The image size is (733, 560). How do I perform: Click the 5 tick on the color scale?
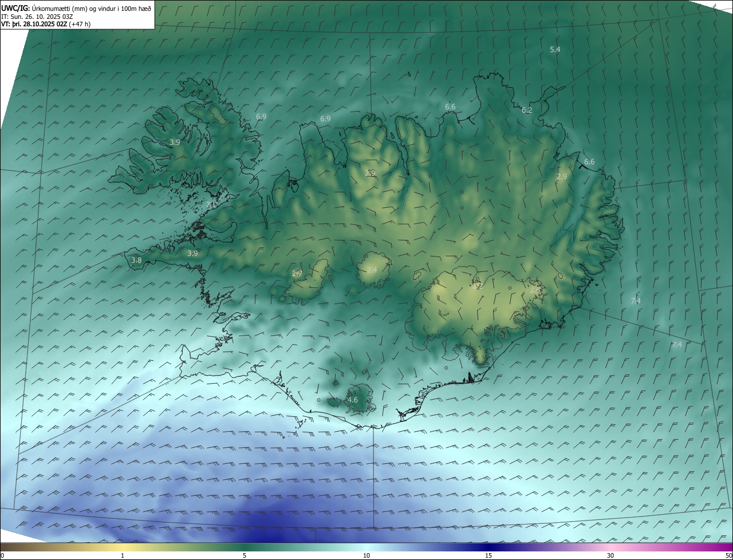point(245,555)
